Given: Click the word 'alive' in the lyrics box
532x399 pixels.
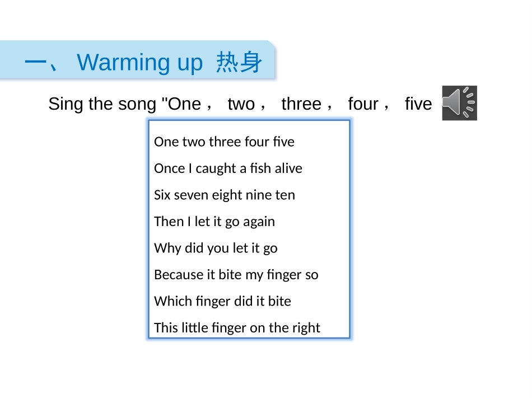Looking at the screenshot, I should 288,168.
